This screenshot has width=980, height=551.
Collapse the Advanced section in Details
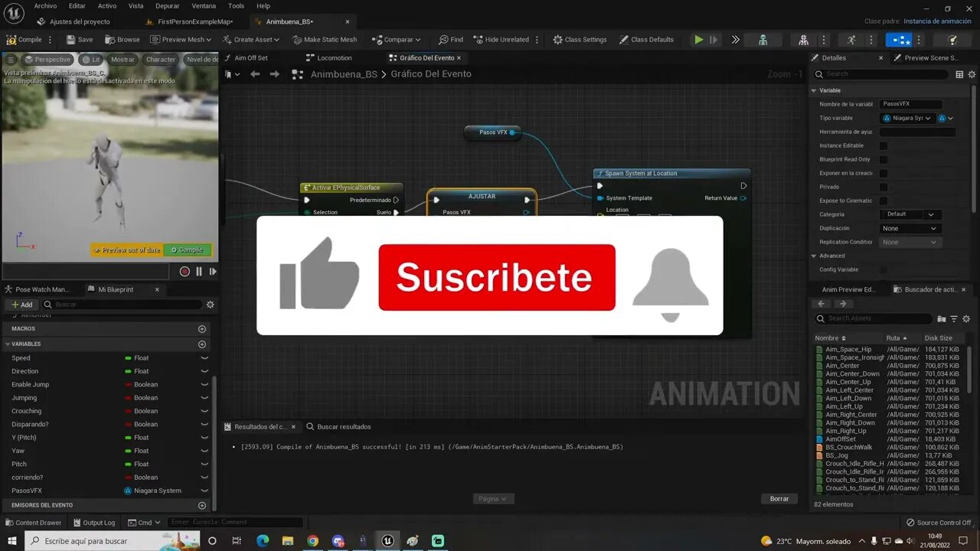click(x=815, y=256)
